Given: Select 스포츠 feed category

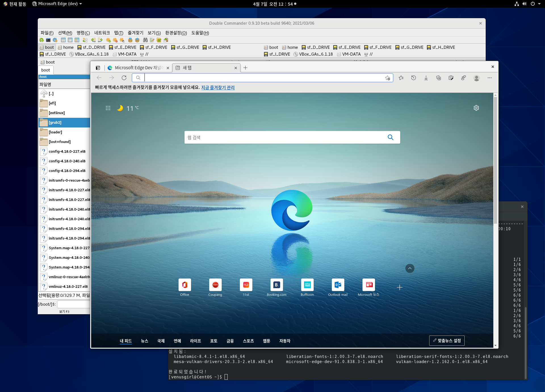Looking at the screenshot, I should 248,341.
